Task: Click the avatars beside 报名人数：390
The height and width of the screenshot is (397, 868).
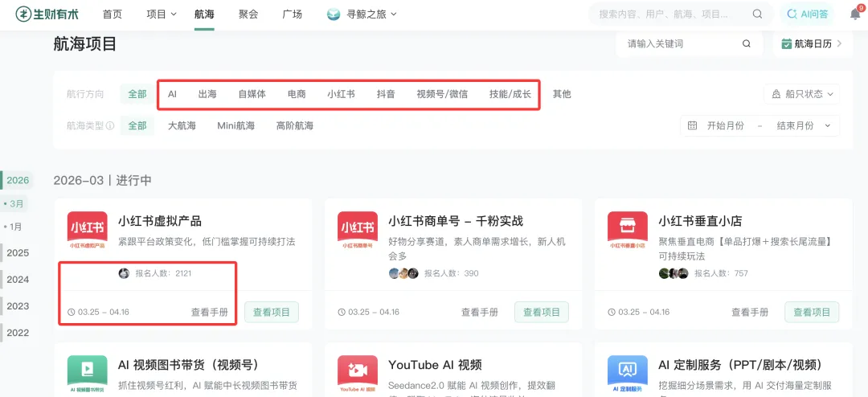Action: tap(403, 273)
